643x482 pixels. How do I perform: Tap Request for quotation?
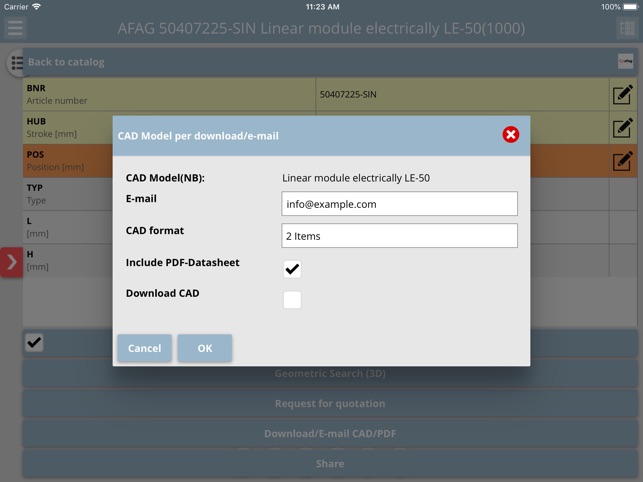330,404
